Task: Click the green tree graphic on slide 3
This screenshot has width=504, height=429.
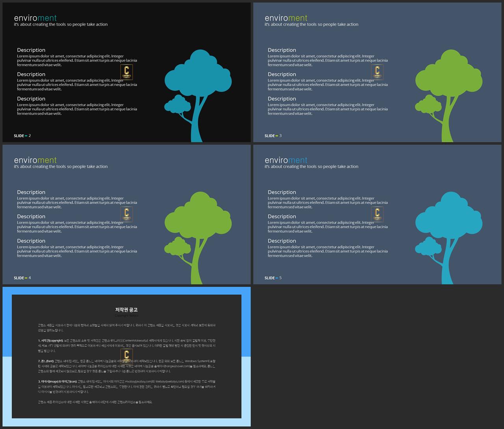Action: [x=448, y=96]
